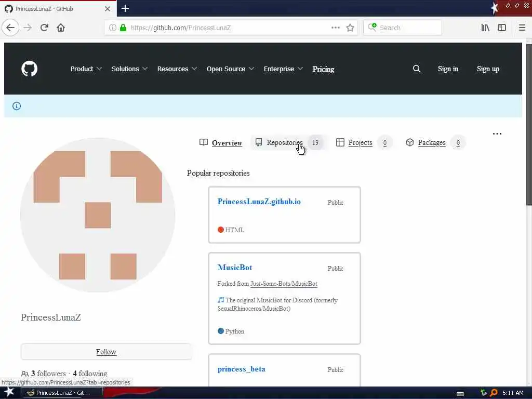532x399 pixels.
Task: Open the Firefox Library icon
Action: click(x=485, y=28)
